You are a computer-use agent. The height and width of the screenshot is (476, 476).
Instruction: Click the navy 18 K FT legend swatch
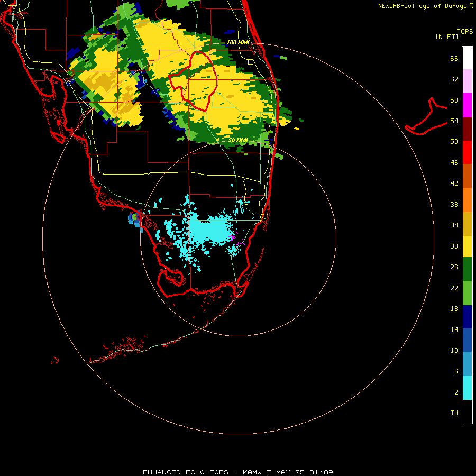click(x=467, y=317)
